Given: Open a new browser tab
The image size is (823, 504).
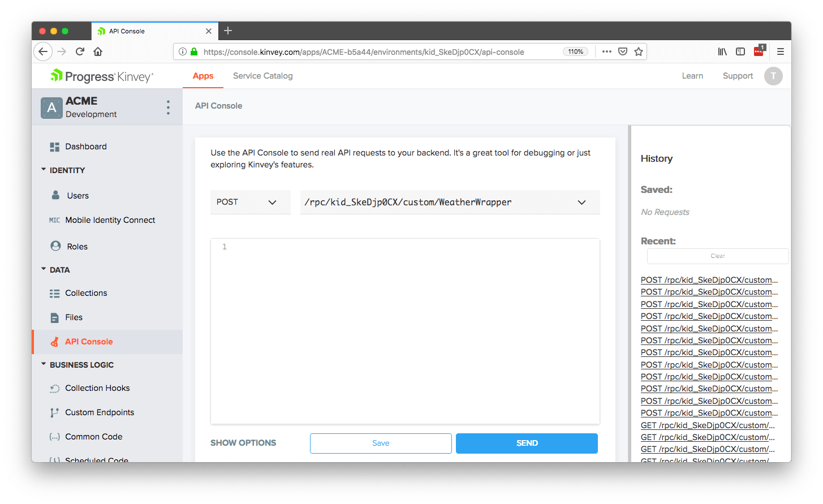Looking at the screenshot, I should pyautogui.click(x=228, y=31).
